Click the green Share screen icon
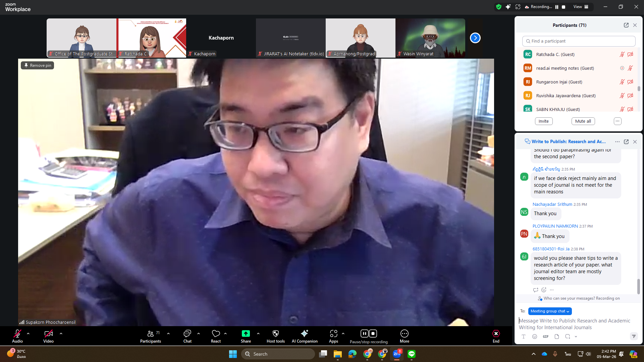Image resolution: width=644 pixels, height=362 pixels. pos(246,334)
